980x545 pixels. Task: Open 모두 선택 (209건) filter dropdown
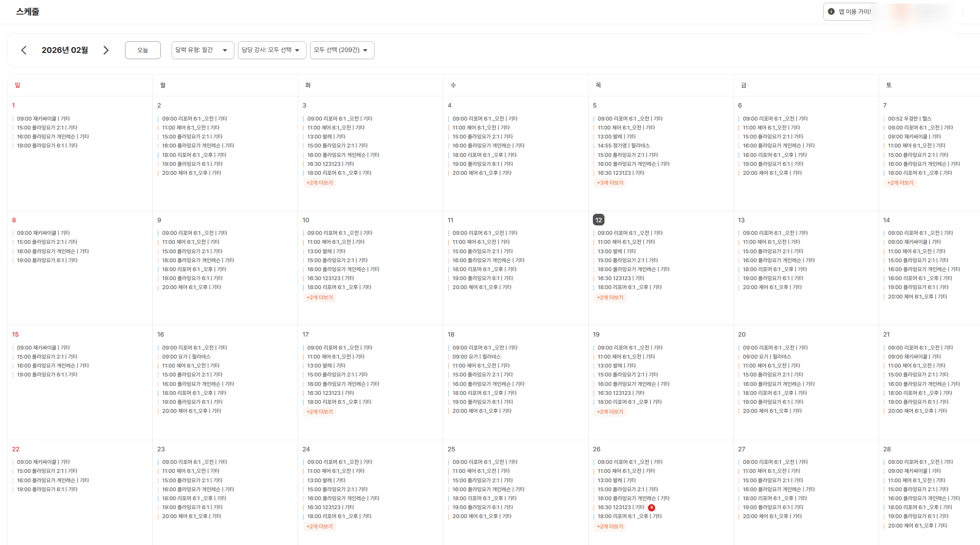(x=341, y=50)
